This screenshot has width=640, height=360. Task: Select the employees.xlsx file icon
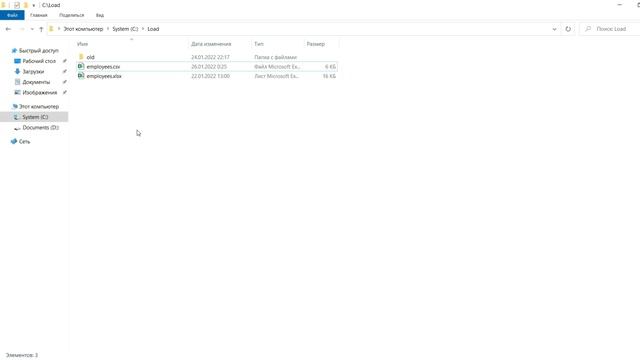pyautogui.click(x=81, y=76)
